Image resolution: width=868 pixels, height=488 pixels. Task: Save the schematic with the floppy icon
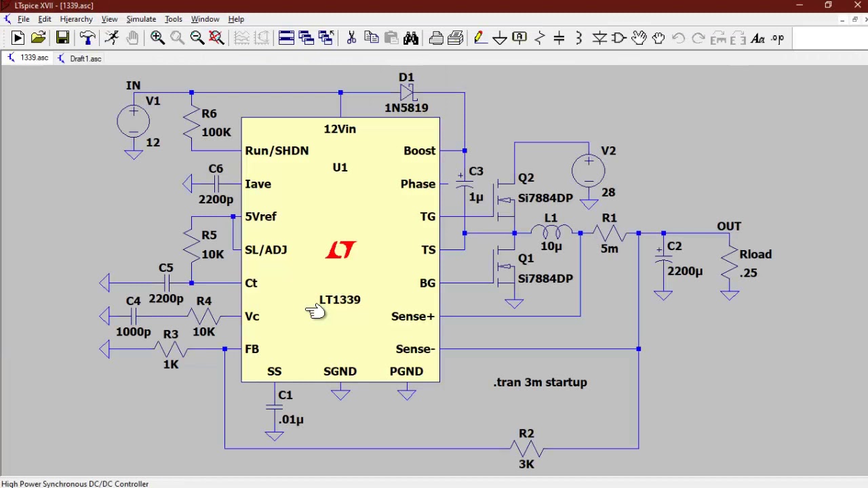click(x=62, y=39)
